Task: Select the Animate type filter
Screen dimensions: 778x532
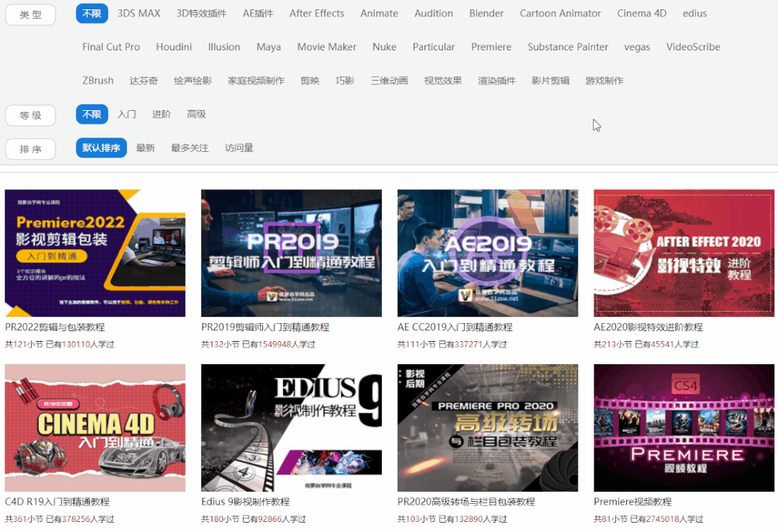Action: click(x=379, y=14)
